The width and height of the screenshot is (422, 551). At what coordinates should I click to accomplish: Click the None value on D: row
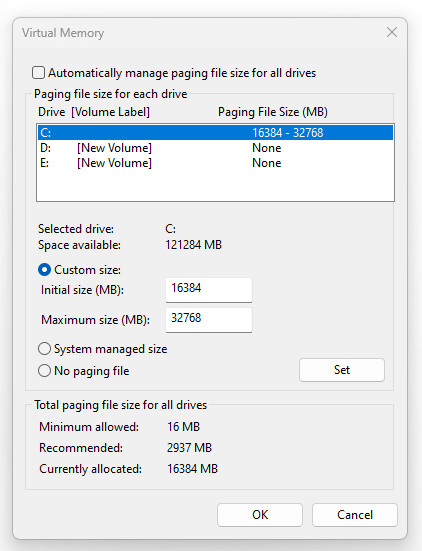coord(267,148)
